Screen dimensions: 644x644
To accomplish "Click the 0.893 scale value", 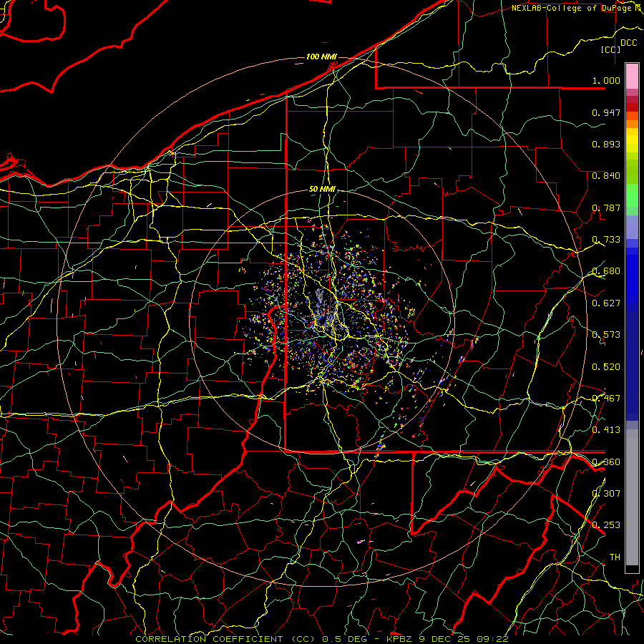I will point(606,144).
